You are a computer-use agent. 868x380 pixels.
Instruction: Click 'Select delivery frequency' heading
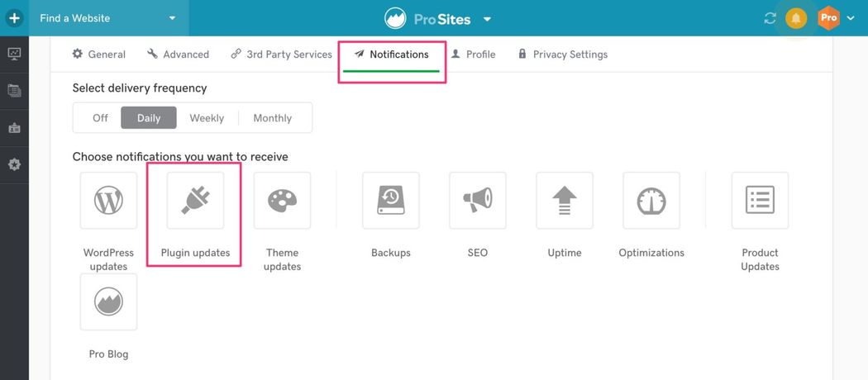pos(140,88)
